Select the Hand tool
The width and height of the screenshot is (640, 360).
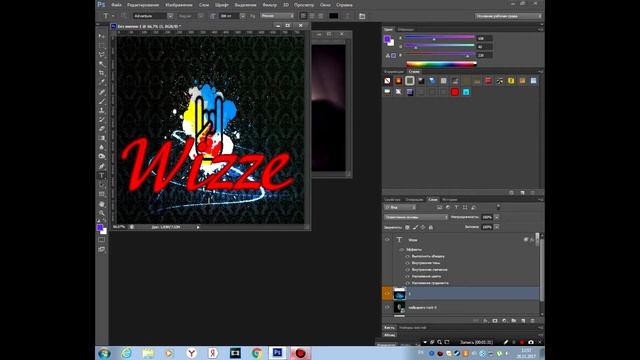click(101, 204)
